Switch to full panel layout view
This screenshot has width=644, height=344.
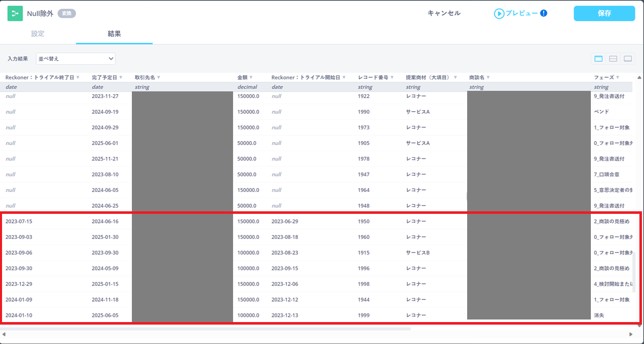click(599, 59)
